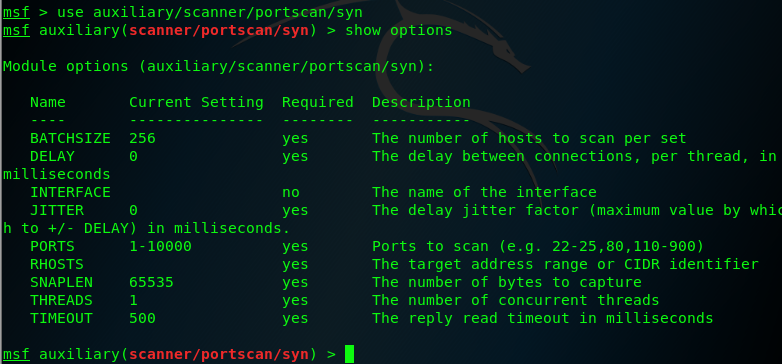Viewport: 782px width, 364px height.
Task: Click the TIMEOUT value 500
Action: tap(142, 318)
